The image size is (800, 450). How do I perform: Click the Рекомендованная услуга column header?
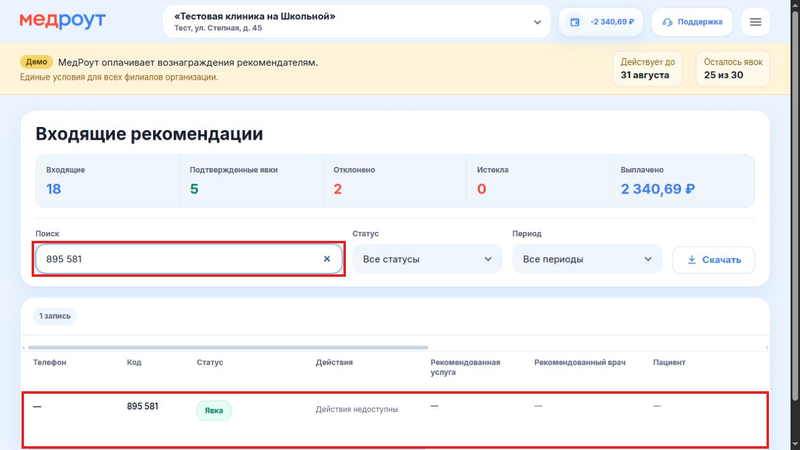click(465, 367)
